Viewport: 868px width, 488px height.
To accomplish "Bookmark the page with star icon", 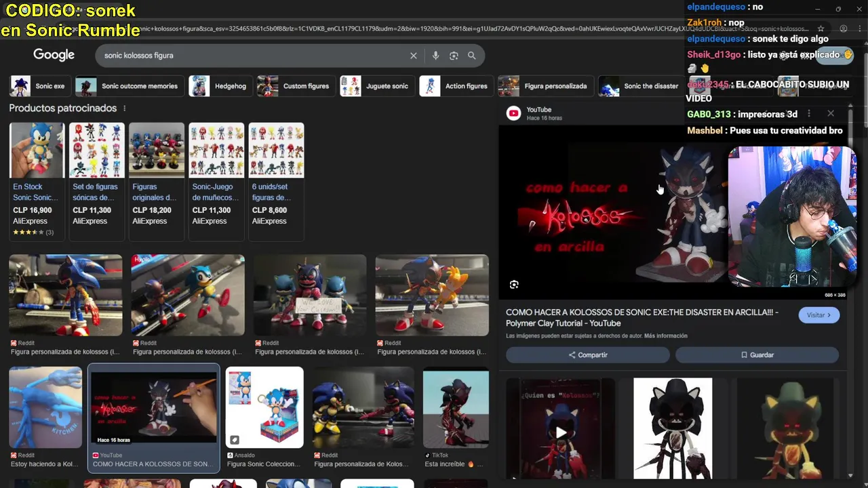I will (x=821, y=29).
